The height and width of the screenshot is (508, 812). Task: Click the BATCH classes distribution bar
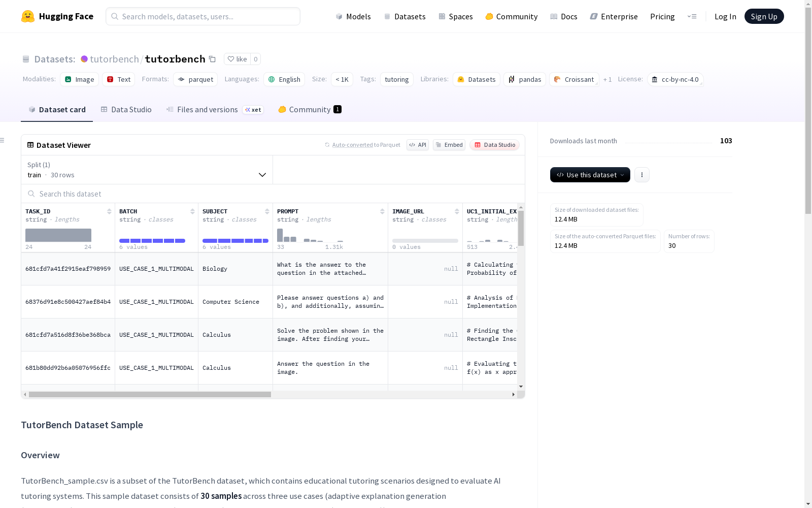tap(152, 241)
